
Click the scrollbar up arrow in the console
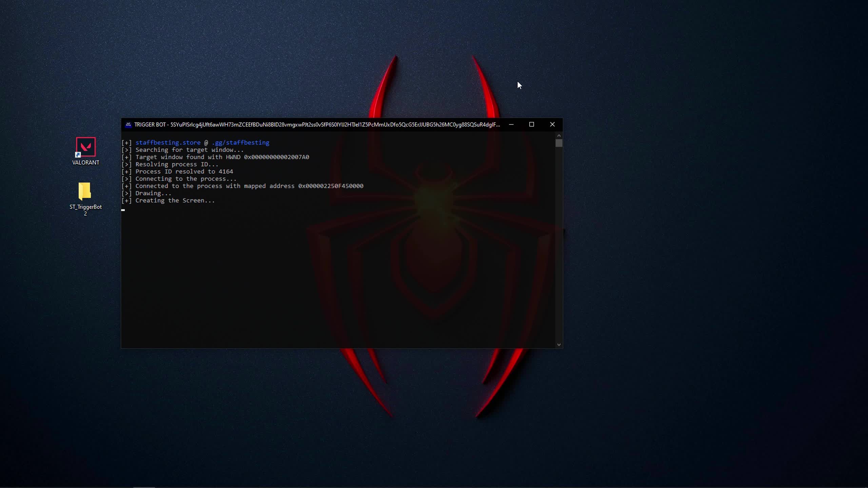(559, 135)
